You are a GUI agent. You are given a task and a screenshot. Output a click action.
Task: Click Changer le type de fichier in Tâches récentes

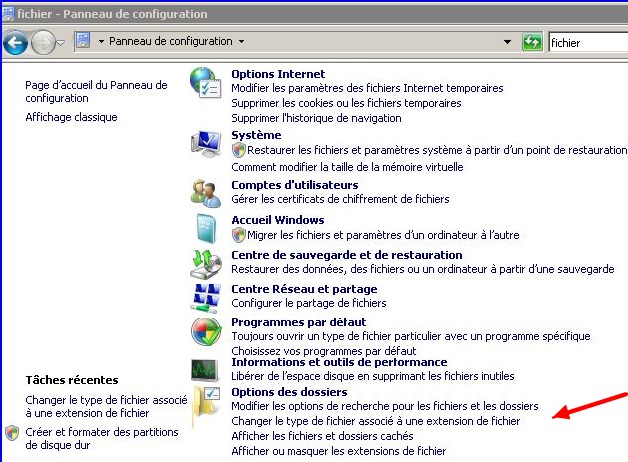[x=106, y=406]
